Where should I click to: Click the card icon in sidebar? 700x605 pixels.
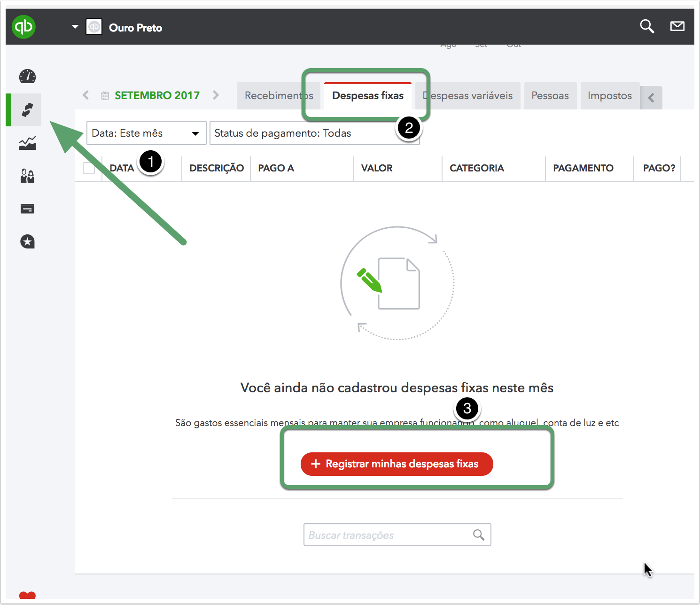(27, 209)
